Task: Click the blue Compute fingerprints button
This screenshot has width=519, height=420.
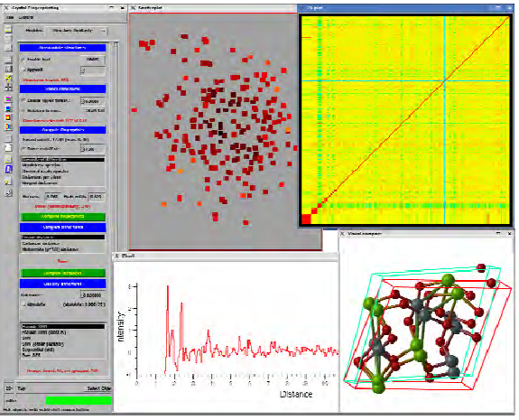Action: pos(62,130)
